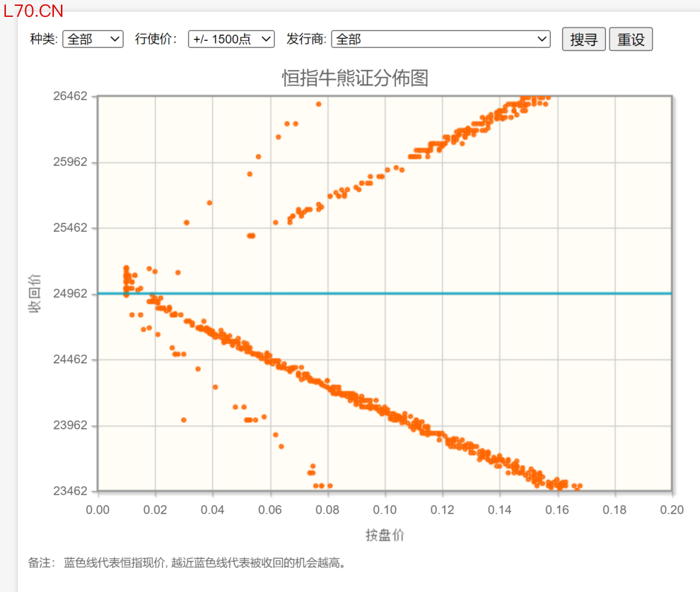The height and width of the screenshot is (592, 700).
Task: Click the dot at 0.04 below 25962
Action: tap(209, 203)
